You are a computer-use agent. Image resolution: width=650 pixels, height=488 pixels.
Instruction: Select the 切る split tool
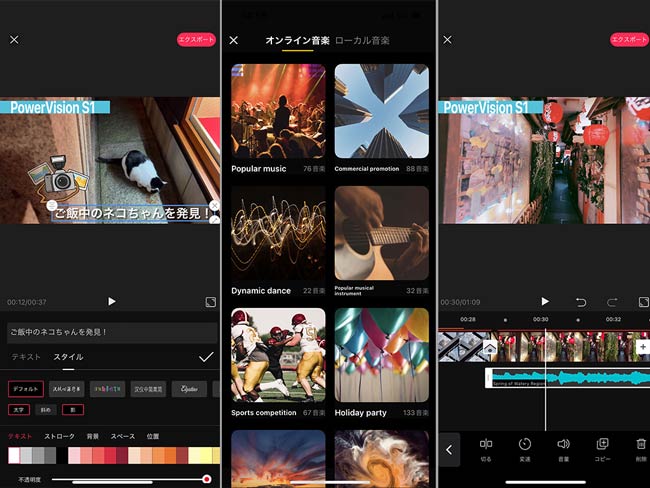pyautogui.click(x=486, y=449)
